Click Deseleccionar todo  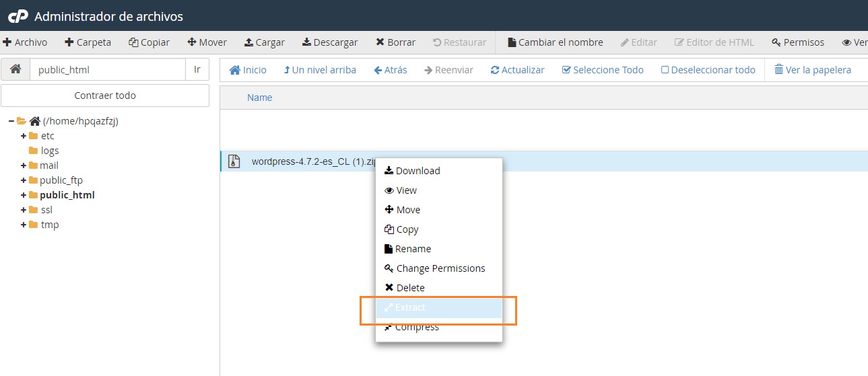click(x=708, y=70)
